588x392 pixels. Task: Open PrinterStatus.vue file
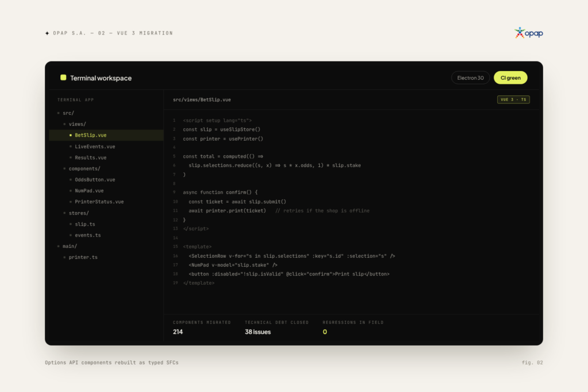(99, 201)
